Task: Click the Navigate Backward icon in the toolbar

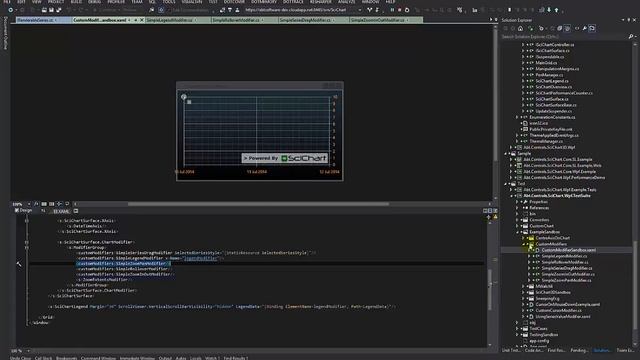Action: [x=11, y=10]
